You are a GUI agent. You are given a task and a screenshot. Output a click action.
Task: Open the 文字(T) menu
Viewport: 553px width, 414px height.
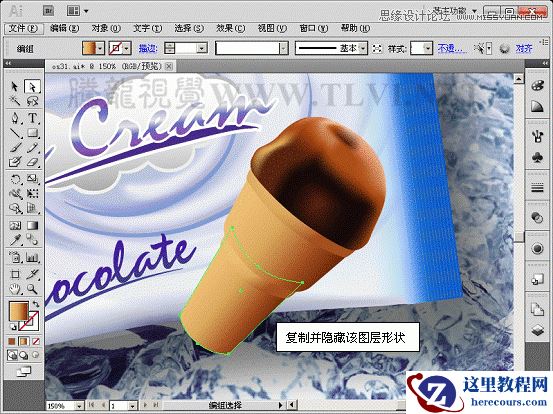[147, 28]
